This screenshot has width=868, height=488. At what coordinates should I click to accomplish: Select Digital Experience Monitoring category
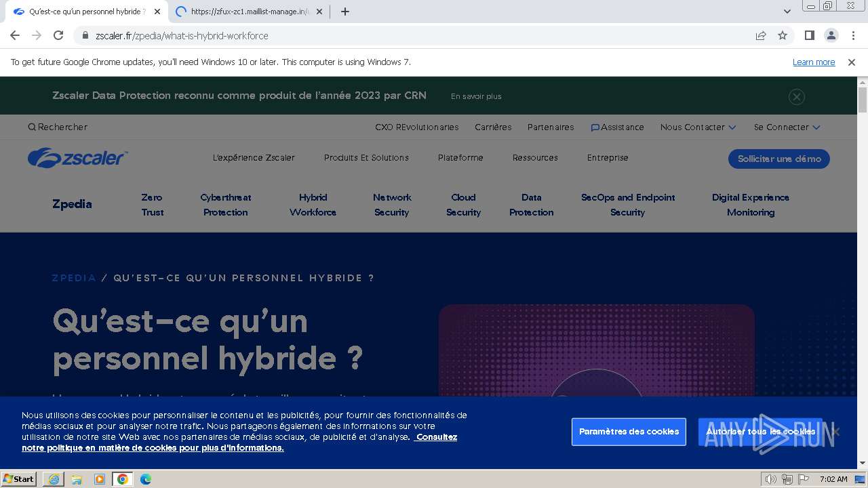coord(751,205)
